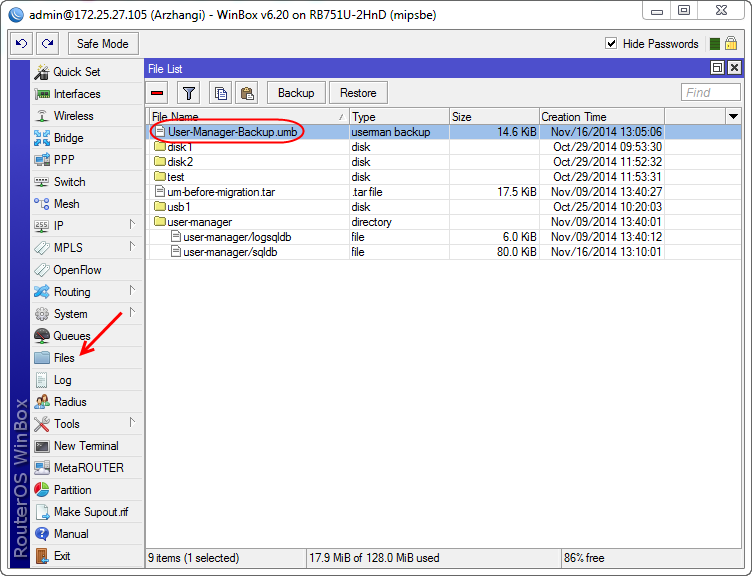Click the New Terminal sidebar icon

42,446
